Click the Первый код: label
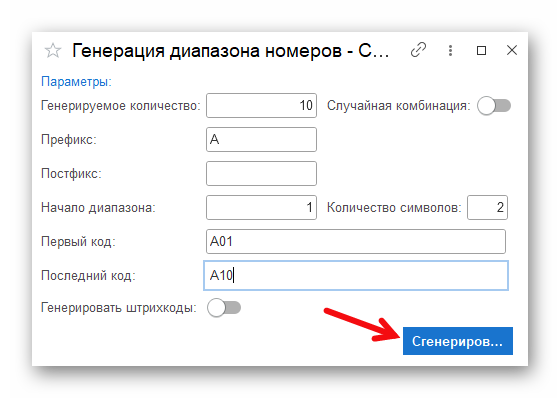 point(78,242)
